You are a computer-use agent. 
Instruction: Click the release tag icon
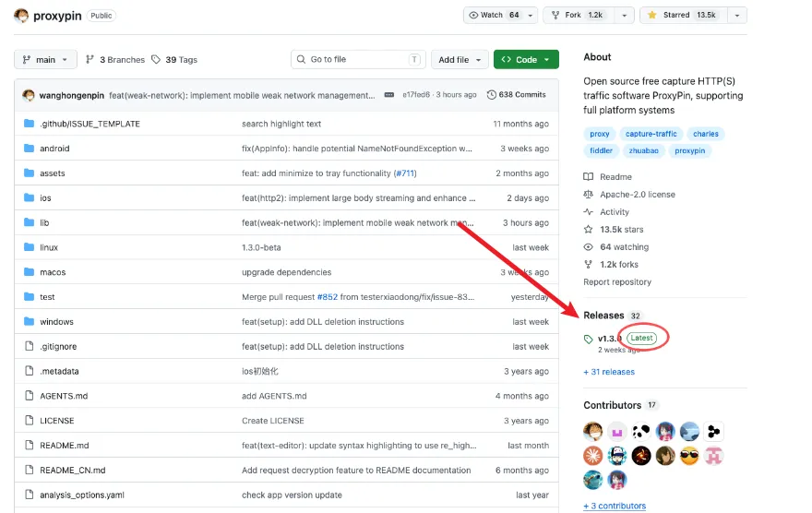pos(589,339)
